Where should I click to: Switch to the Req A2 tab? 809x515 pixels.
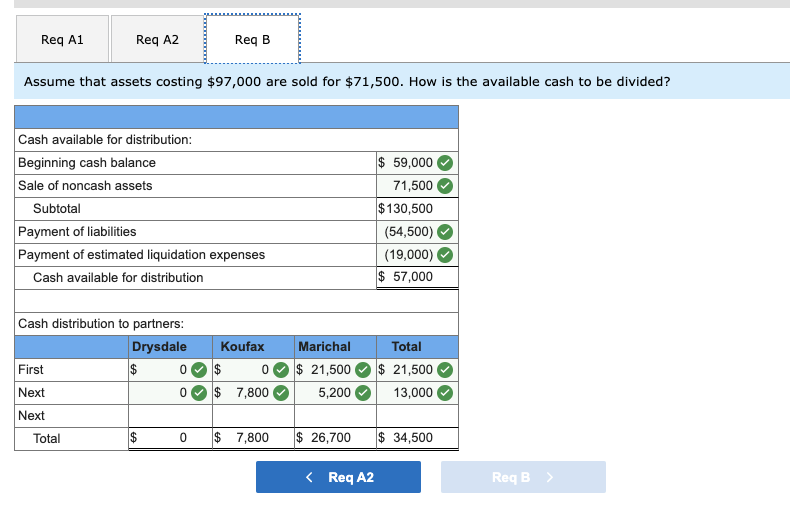point(157,39)
